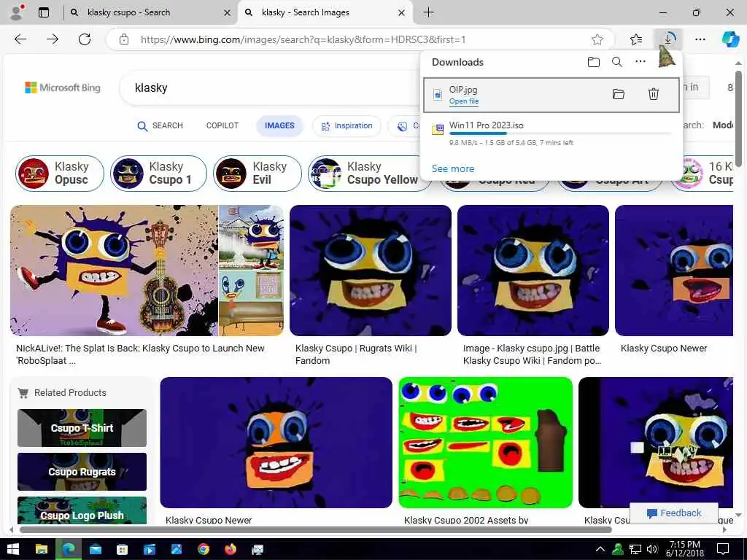Open Klasky Csupo Rugrats Wiki Fandom image
The height and width of the screenshot is (560, 747).
[370, 271]
